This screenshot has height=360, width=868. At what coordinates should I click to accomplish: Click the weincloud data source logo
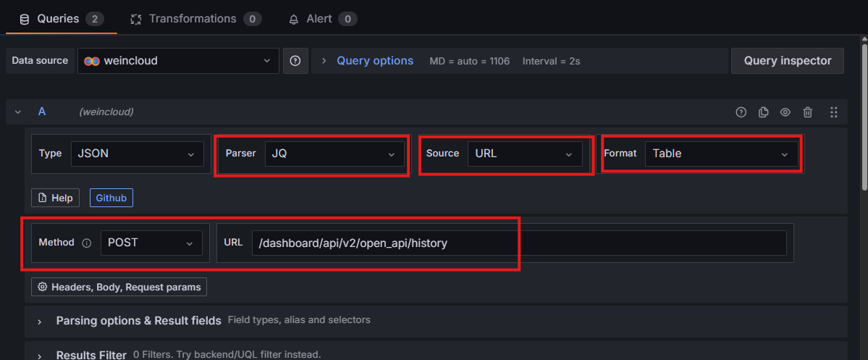coord(92,62)
